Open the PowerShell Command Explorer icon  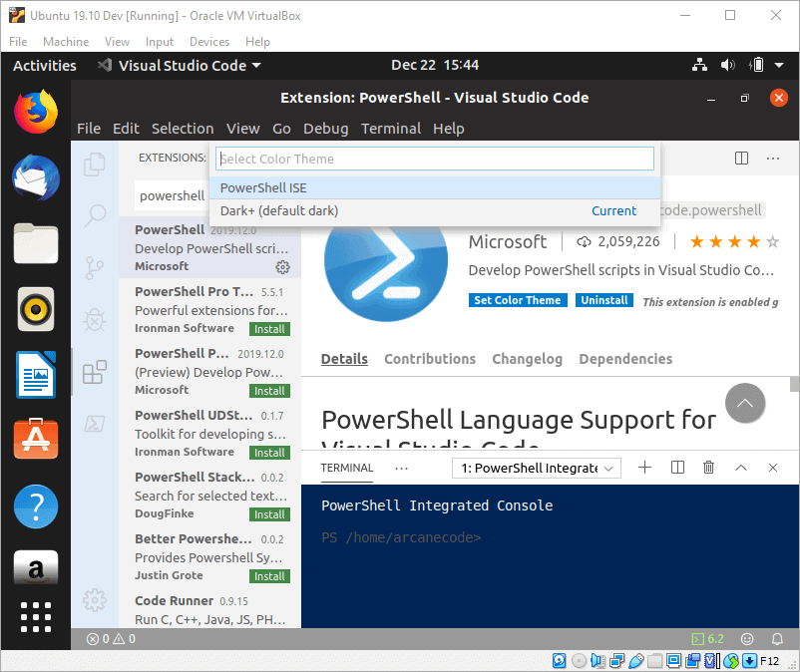pyautogui.click(x=95, y=424)
